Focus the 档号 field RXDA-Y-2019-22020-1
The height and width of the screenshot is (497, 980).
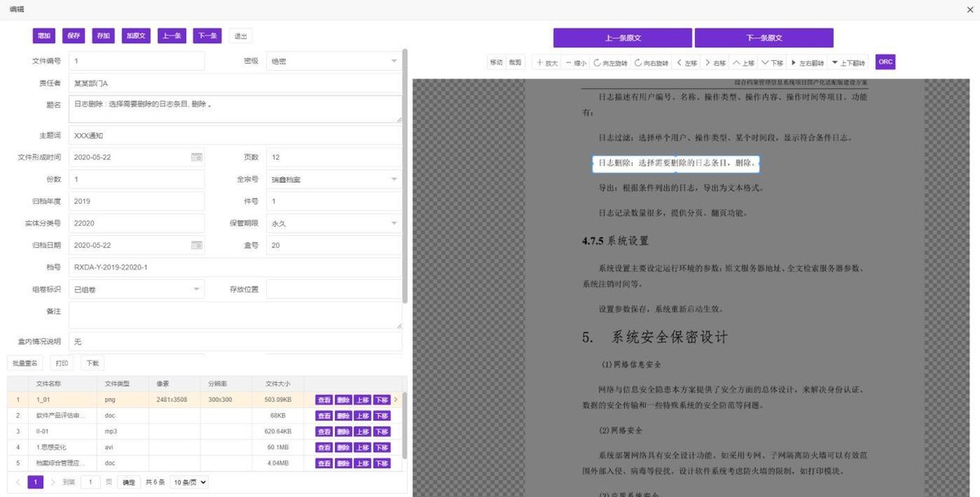coord(235,267)
